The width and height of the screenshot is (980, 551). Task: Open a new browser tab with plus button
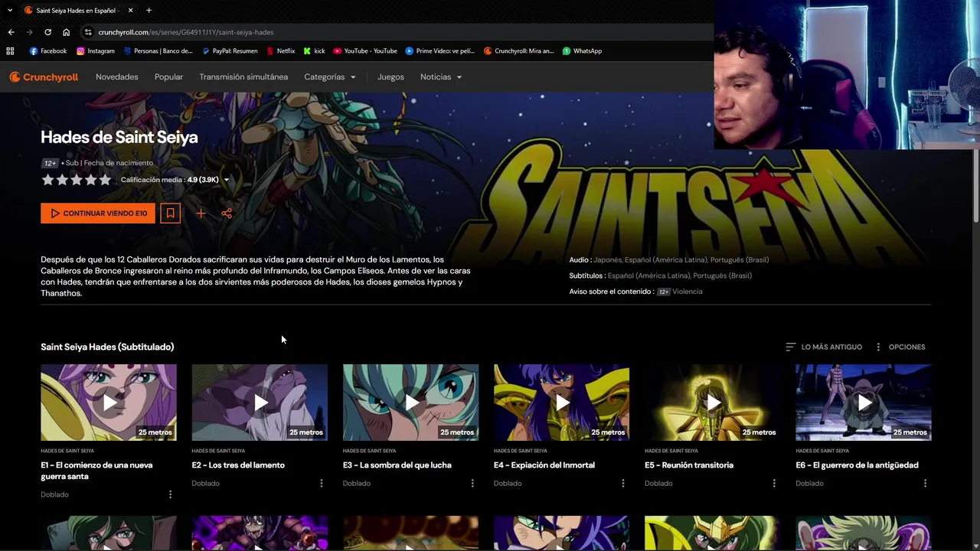pyautogui.click(x=149, y=10)
